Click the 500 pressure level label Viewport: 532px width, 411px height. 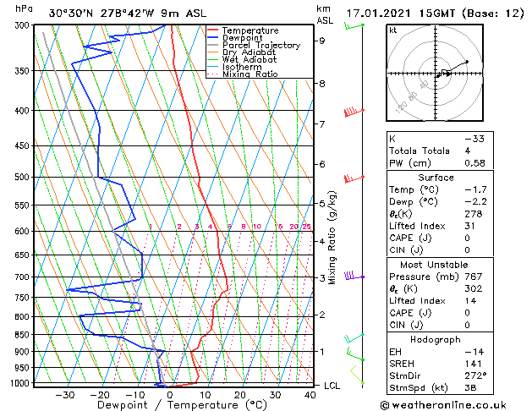pyautogui.click(x=23, y=177)
